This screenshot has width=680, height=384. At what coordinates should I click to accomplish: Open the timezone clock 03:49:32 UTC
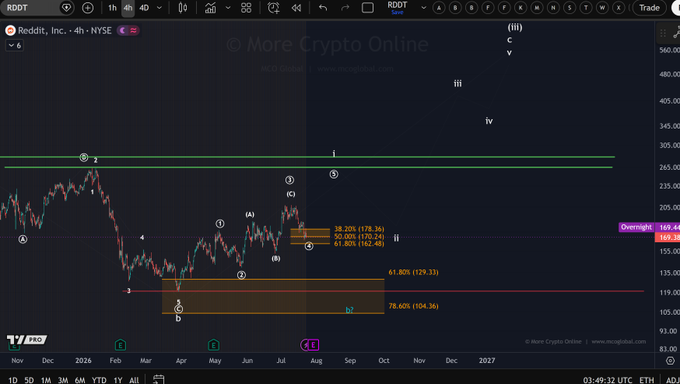pyautogui.click(x=607, y=380)
